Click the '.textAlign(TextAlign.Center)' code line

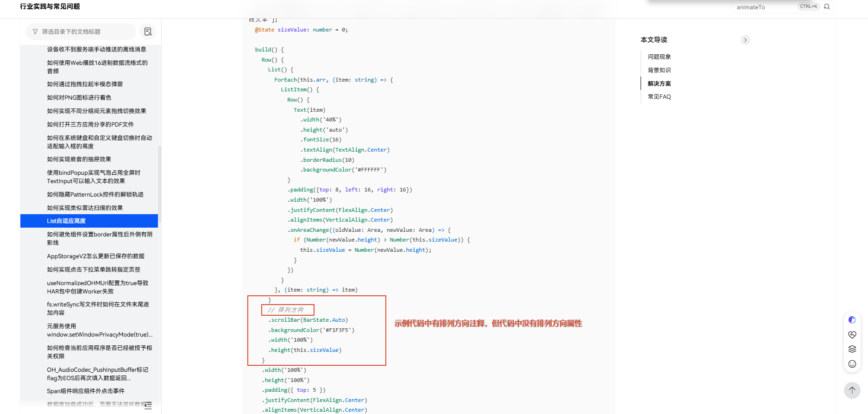coord(345,150)
